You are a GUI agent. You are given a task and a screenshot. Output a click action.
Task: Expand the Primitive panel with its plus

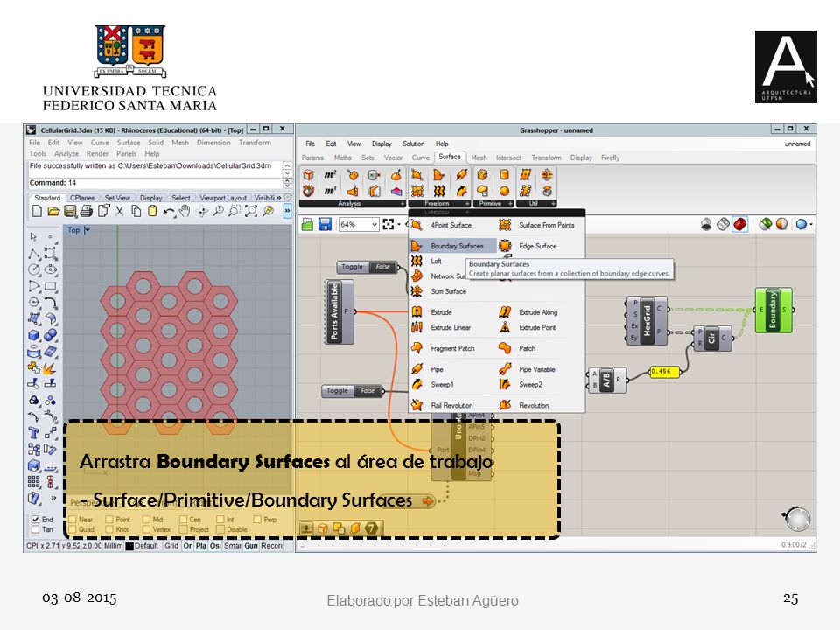point(510,204)
